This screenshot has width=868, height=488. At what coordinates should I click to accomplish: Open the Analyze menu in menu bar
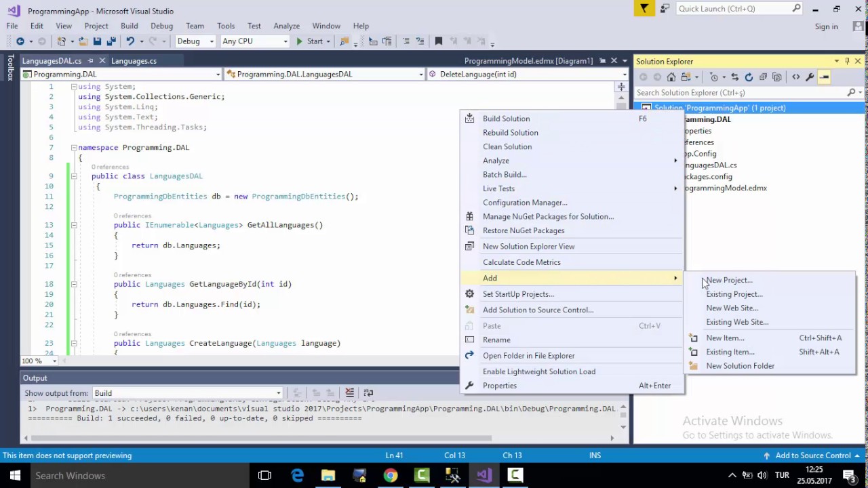tap(286, 26)
